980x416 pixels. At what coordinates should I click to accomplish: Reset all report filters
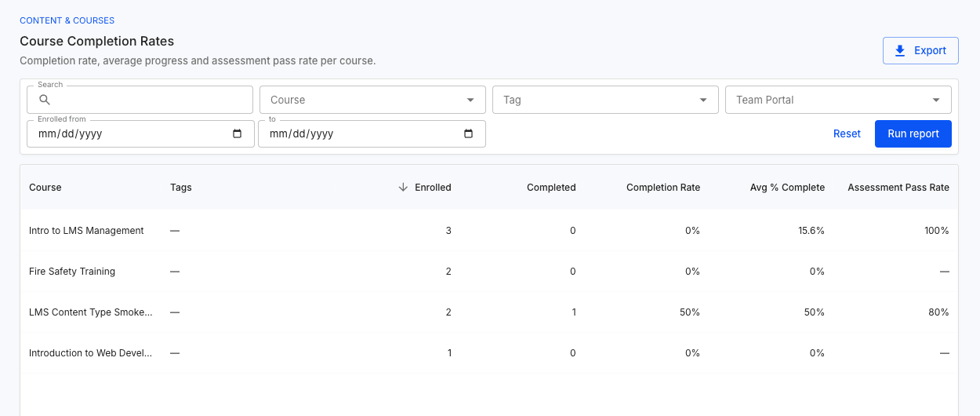(847, 133)
